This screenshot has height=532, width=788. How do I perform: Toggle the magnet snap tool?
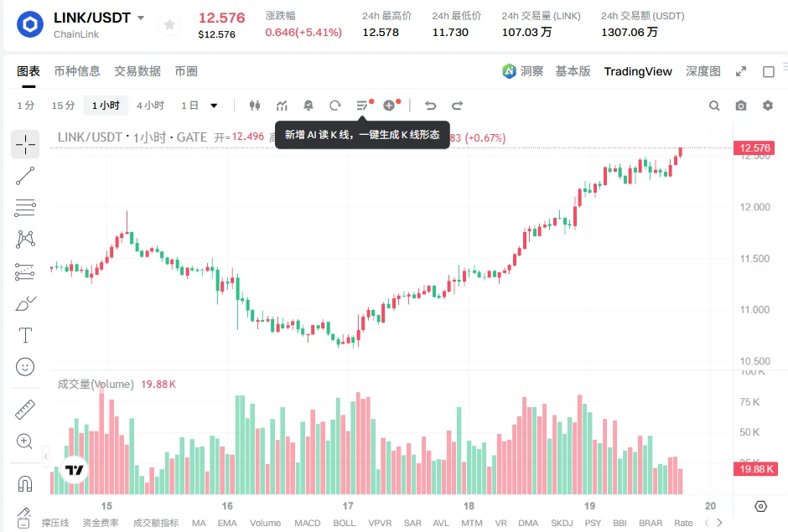pyautogui.click(x=25, y=483)
